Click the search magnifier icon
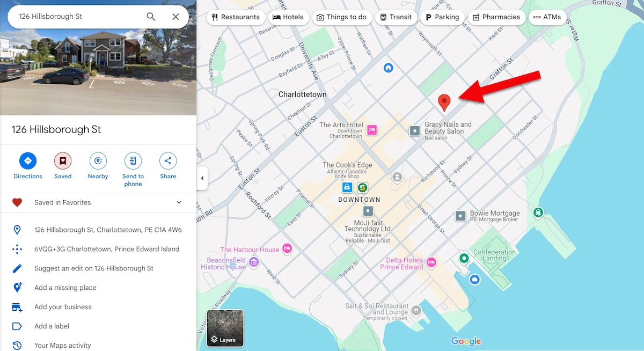 (x=151, y=17)
